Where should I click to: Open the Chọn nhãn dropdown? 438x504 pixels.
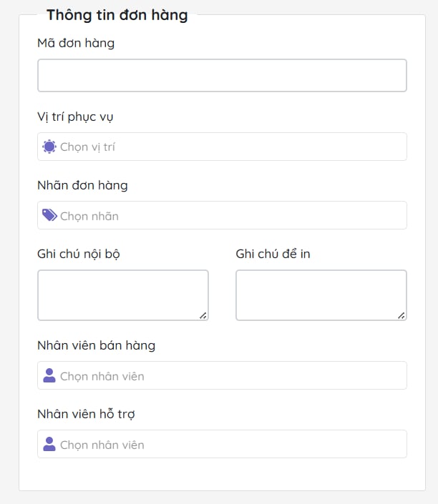(x=229, y=215)
